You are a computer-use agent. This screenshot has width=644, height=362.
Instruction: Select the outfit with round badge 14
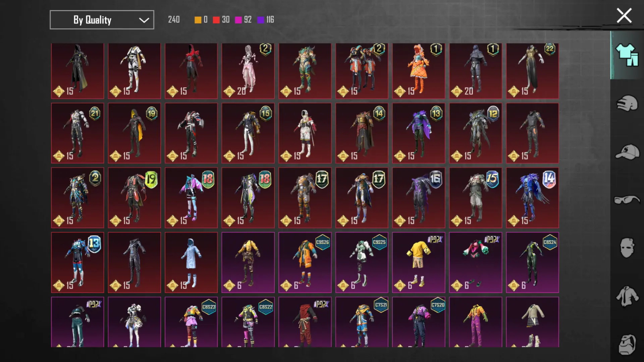(362, 133)
